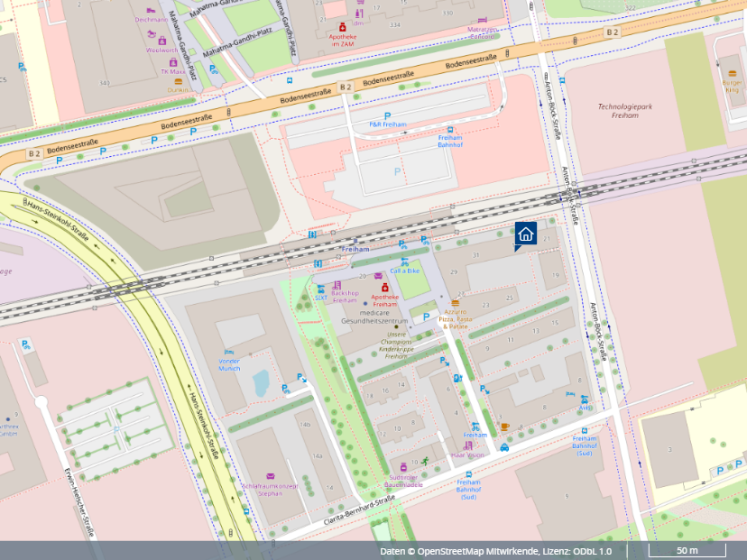Select the Dunkin fast food icon
Viewport: 747px width, 560px height.
179,82
